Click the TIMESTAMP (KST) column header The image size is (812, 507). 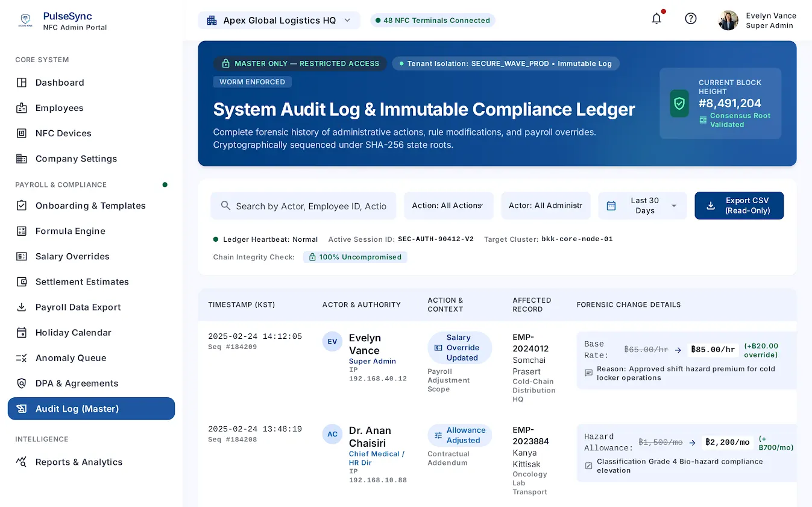(x=241, y=304)
